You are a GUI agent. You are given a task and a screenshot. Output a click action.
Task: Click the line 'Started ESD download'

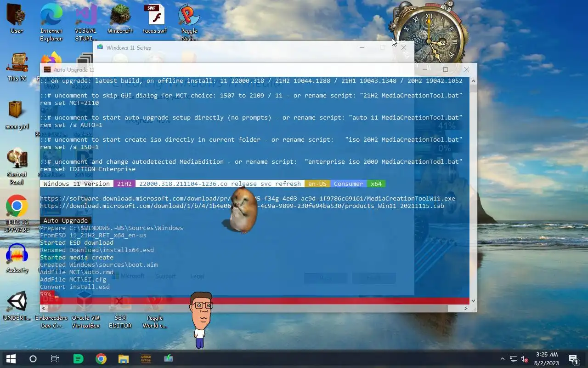click(77, 243)
